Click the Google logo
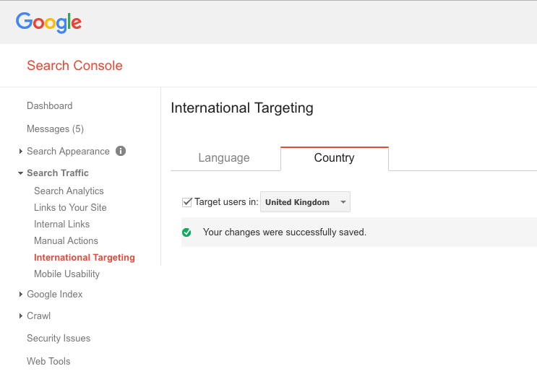Screen dimensions: 537x392 click(x=48, y=22)
